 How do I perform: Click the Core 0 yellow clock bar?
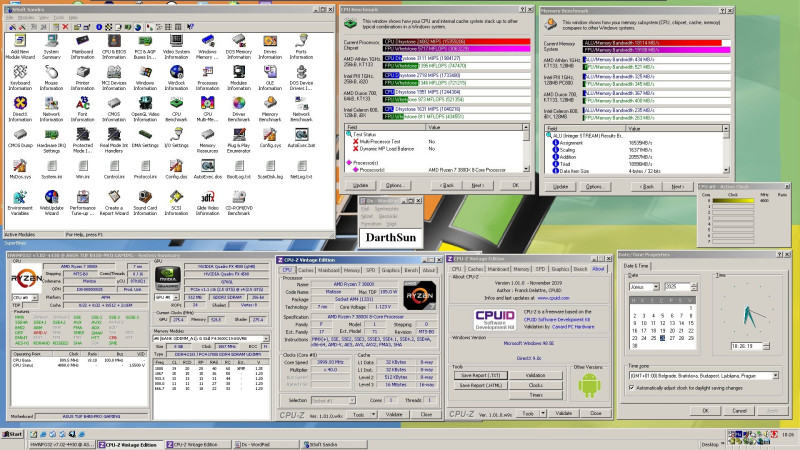pyautogui.click(x=733, y=201)
